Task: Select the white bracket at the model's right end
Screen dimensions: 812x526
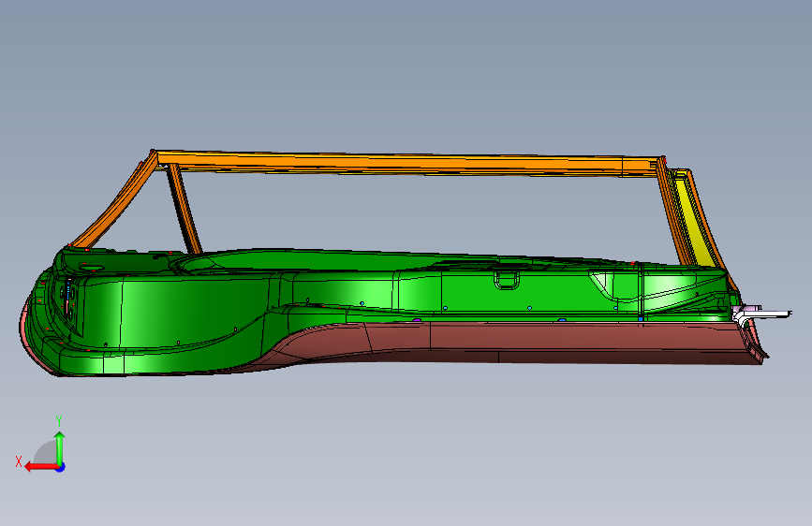Action: [x=760, y=314]
